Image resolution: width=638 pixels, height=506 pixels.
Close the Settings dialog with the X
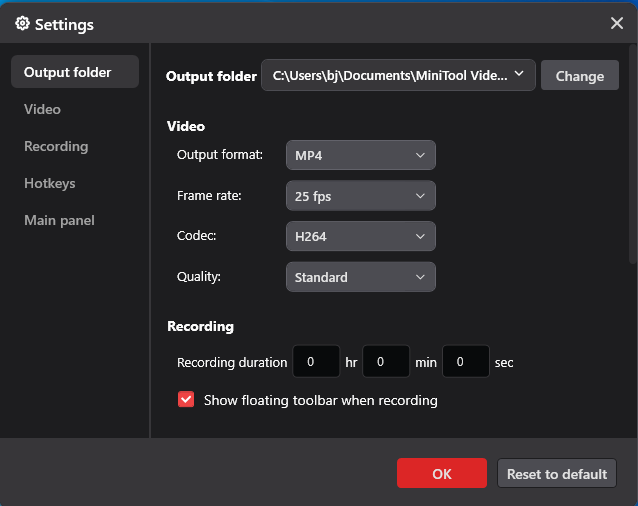[617, 23]
